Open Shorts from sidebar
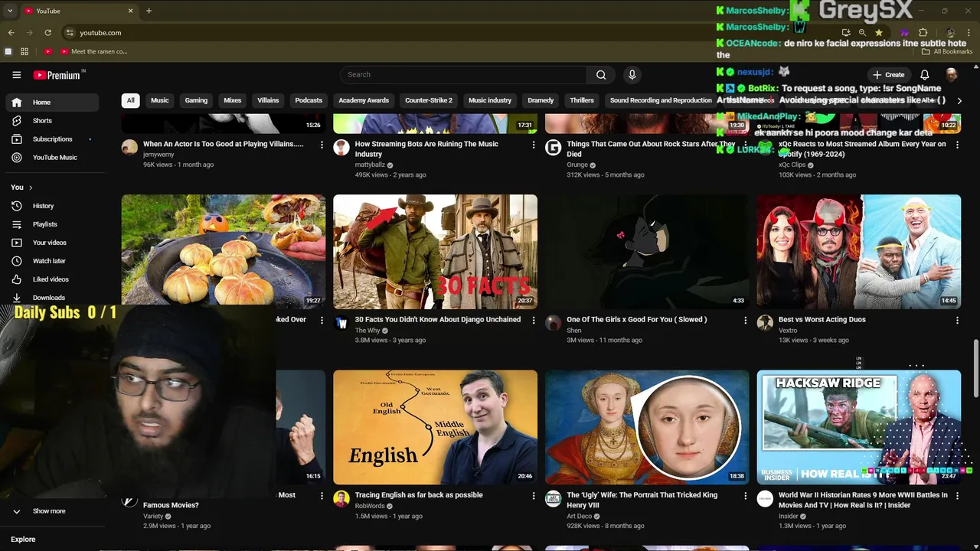Image resolution: width=980 pixels, height=551 pixels. 52,121
